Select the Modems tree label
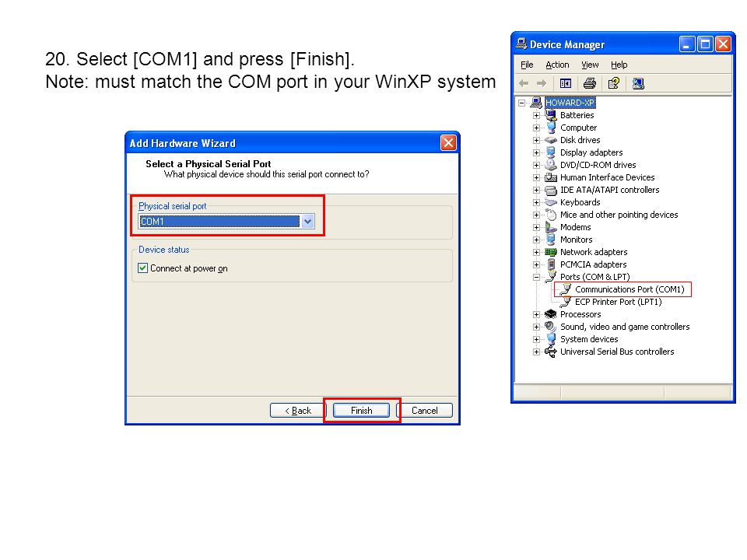Image resolution: width=747 pixels, height=560 pixels. pos(575,227)
